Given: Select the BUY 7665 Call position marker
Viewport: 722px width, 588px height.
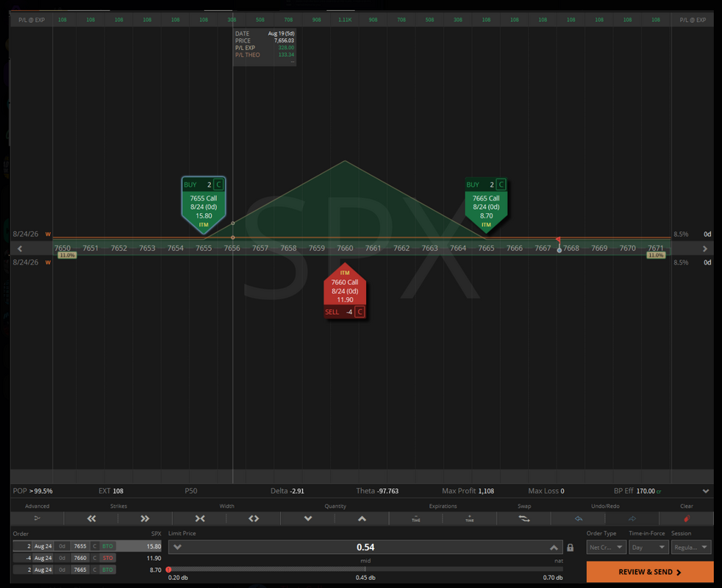Looking at the screenshot, I should point(486,205).
